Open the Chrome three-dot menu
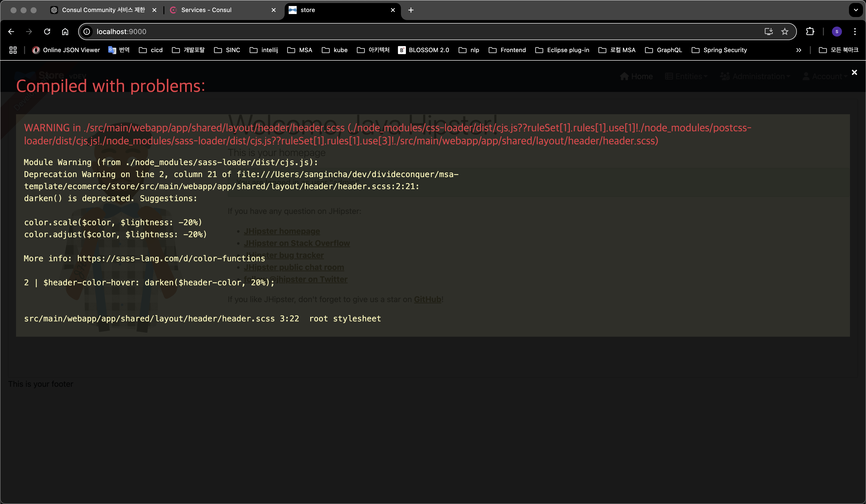This screenshot has height=504, width=866. [x=855, y=32]
